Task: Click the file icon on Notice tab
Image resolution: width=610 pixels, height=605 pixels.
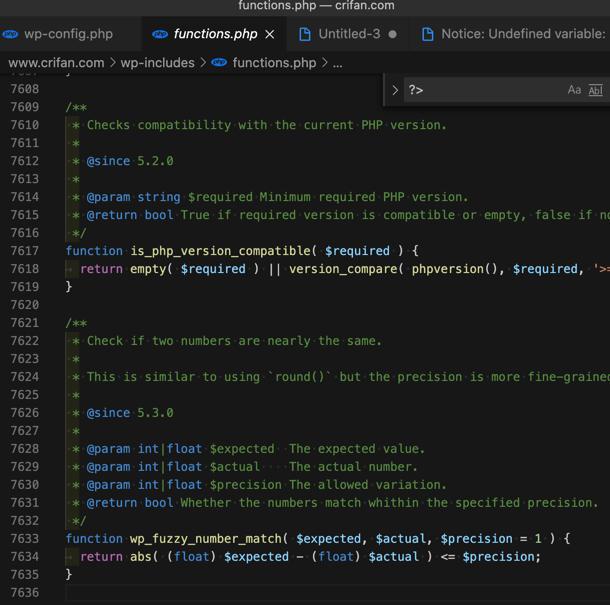Action: (x=428, y=34)
